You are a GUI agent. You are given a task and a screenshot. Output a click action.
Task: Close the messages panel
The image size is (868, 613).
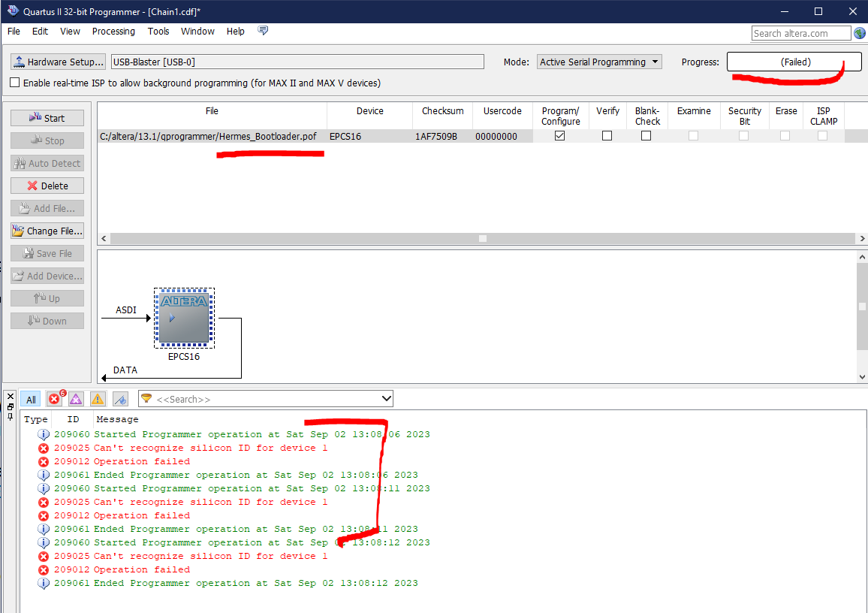tap(10, 397)
